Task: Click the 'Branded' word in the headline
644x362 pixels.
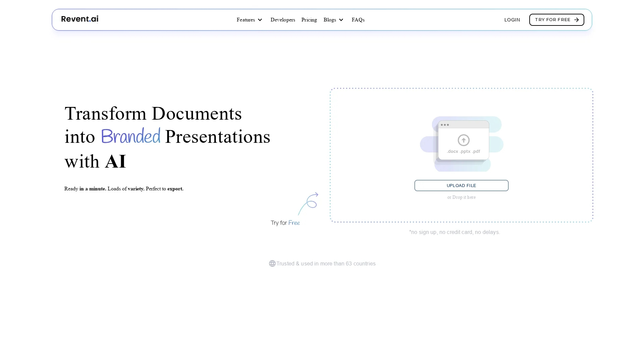Action: pyautogui.click(x=130, y=136)
